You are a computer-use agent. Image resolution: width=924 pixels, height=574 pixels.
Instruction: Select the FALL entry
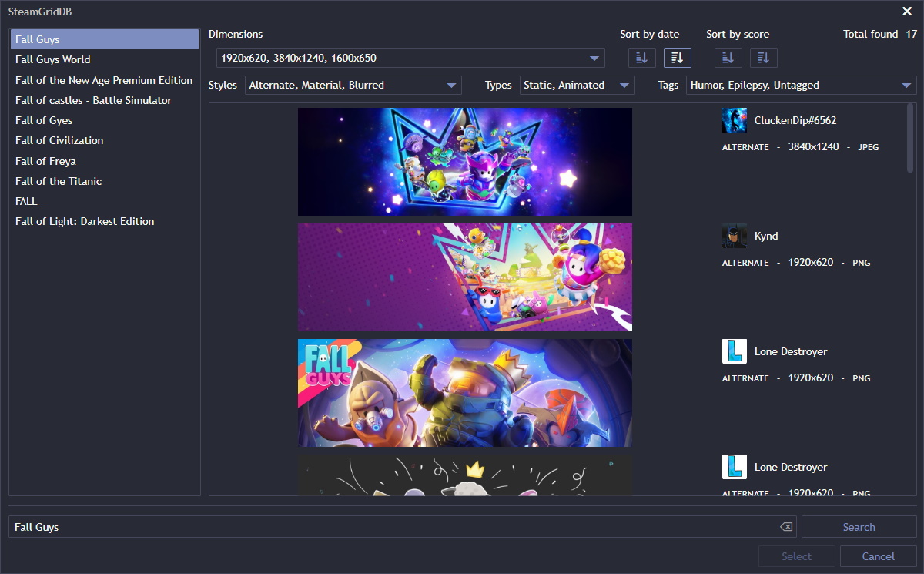coord(105,201)
